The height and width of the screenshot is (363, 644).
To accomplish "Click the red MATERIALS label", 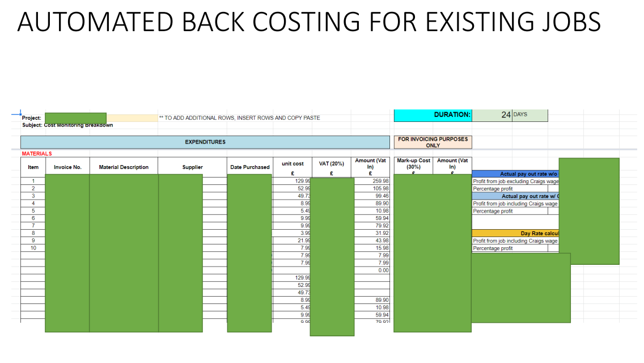I will (x=37, y=154).
